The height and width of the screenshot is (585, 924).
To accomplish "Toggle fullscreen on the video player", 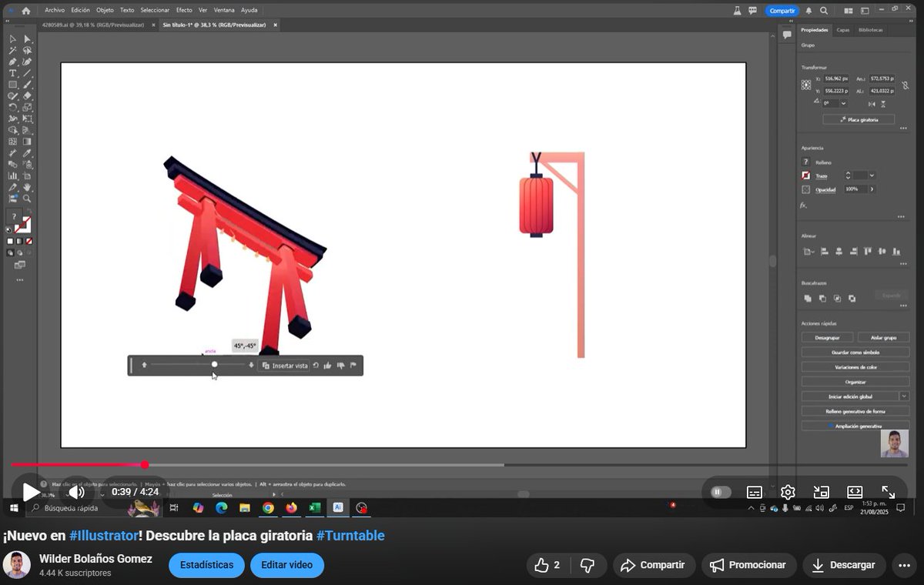I will [888, 492].
